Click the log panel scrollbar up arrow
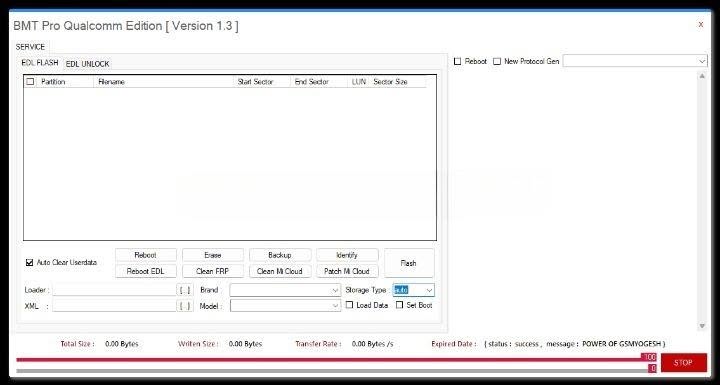This screenshot has width=720, height=385. point(702,76)
